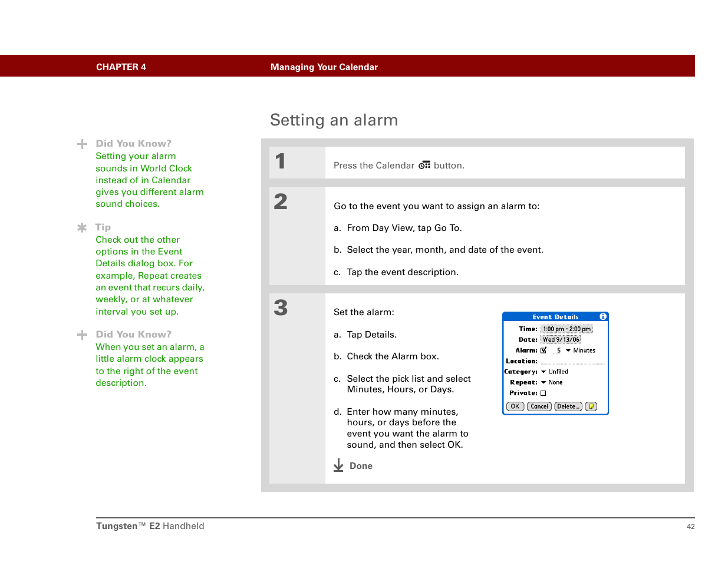Click 'Go to the event you want' sentence
The image size is (728, 562).
[437, 206]
